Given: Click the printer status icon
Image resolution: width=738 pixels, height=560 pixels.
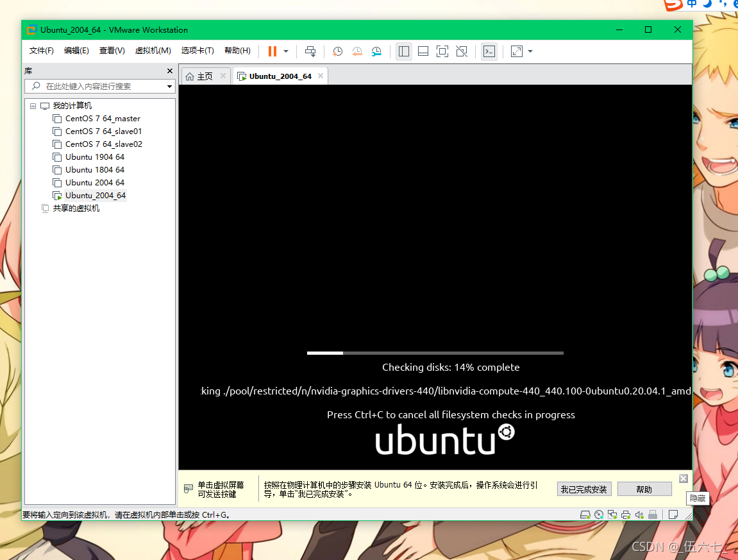Looking at the screenshot, I should (626, 515).
